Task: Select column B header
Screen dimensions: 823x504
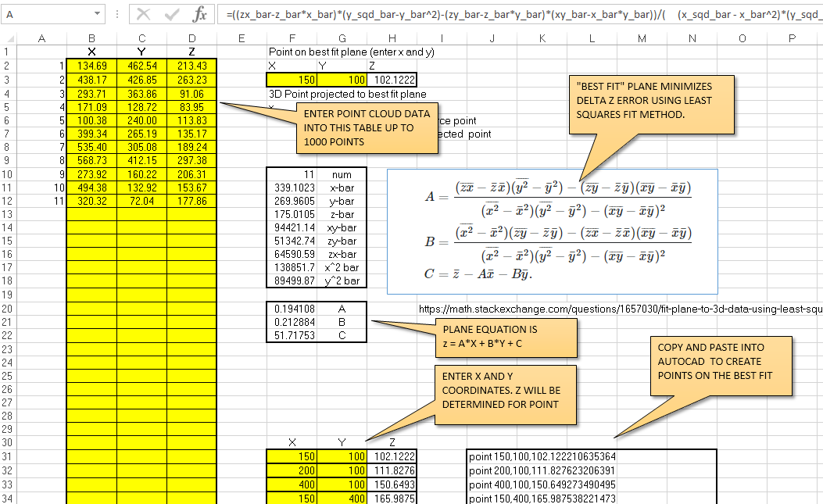Action: point(92,38)
